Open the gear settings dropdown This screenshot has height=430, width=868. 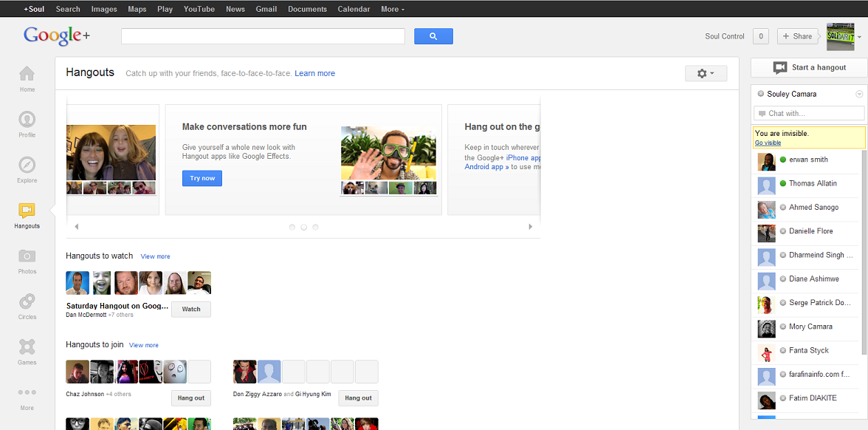click(x=706, y=73)
